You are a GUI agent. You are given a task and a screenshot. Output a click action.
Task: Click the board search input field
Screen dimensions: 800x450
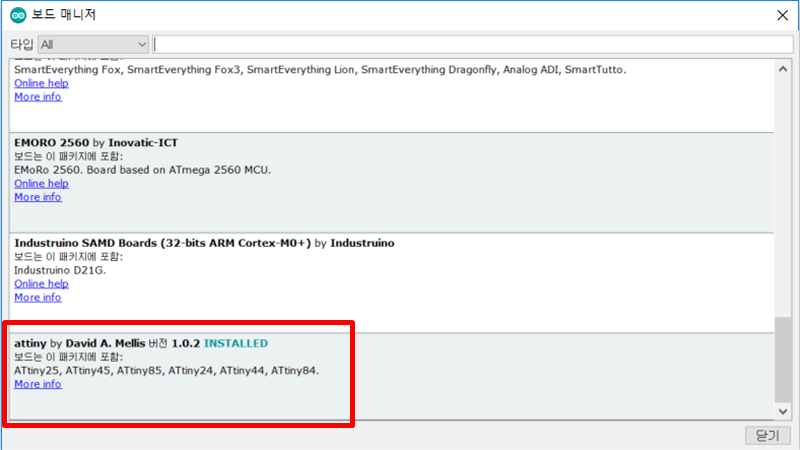(x=473, y=44)
